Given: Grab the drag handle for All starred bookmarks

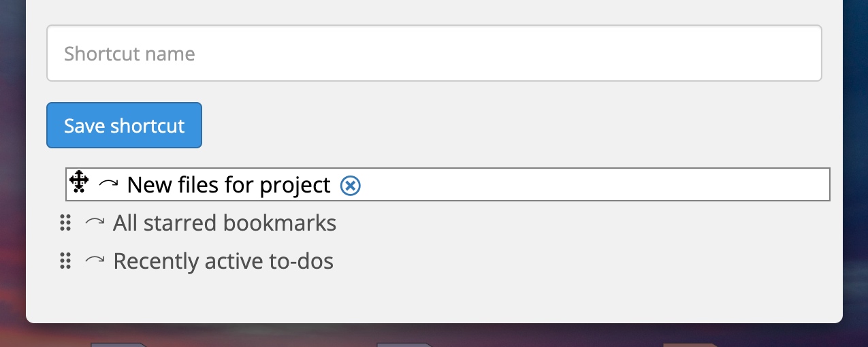Looking at the screenshot, I should coord(65,223).
